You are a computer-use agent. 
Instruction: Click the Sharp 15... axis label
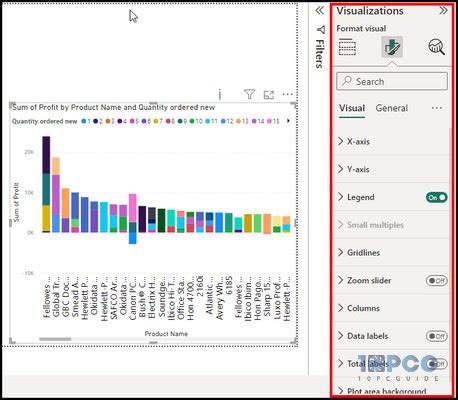click(267, 296)
